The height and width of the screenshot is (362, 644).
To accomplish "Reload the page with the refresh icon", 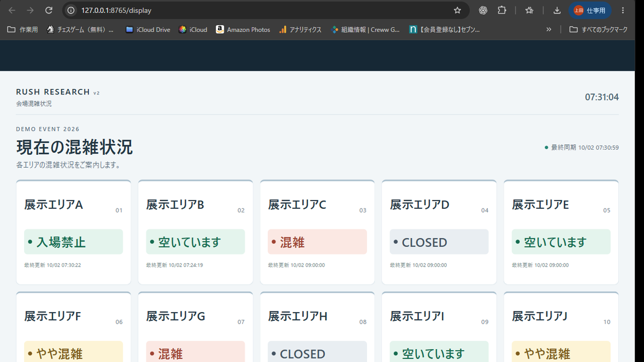I will click(49, 10).
